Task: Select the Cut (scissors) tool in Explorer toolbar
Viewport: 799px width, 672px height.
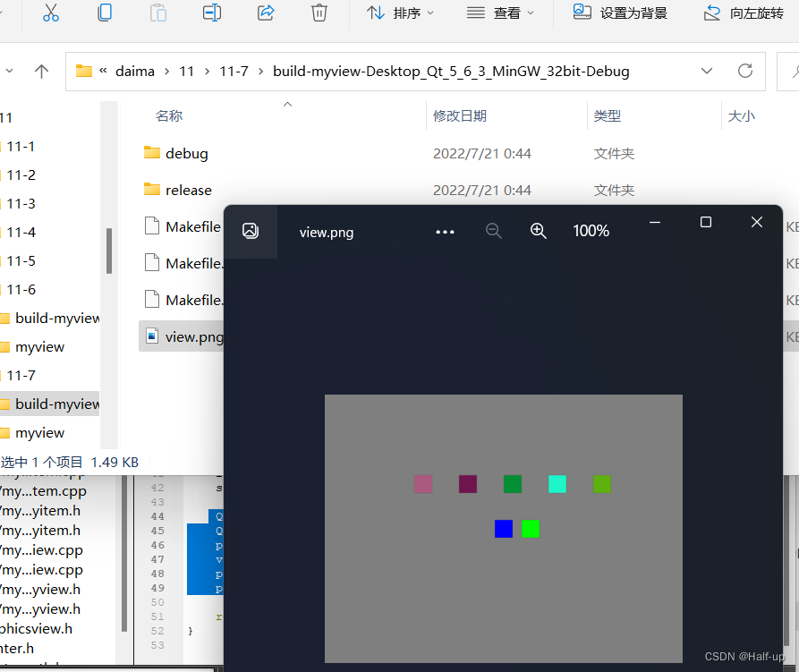Action: click(x=50, y=13)
